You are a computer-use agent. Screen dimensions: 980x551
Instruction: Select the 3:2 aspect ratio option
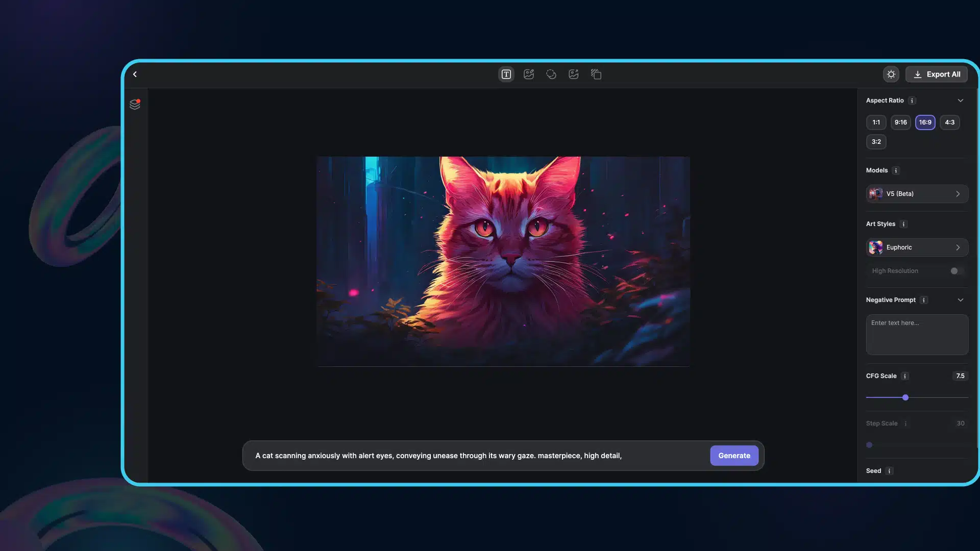click(x=876, y=142)
